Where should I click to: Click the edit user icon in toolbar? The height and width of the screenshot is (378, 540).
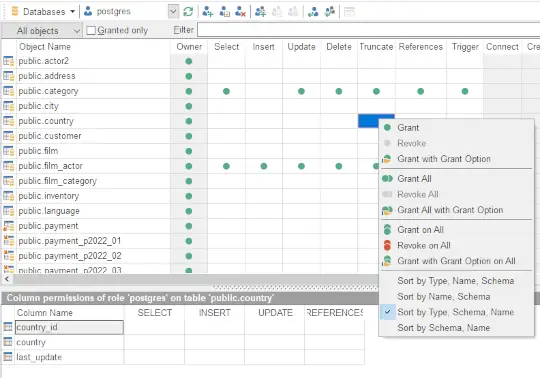pos(224,12)
